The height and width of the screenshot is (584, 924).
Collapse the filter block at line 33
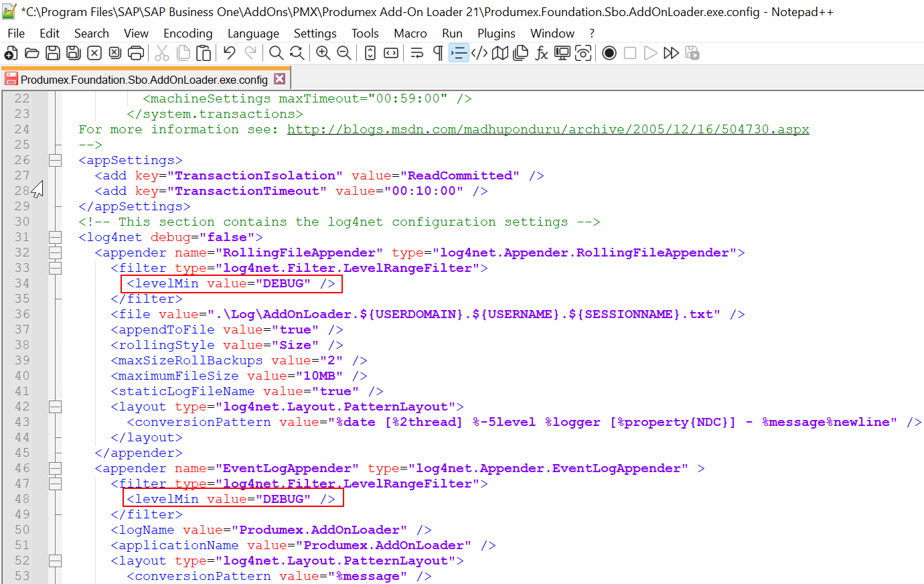(55, 268)
